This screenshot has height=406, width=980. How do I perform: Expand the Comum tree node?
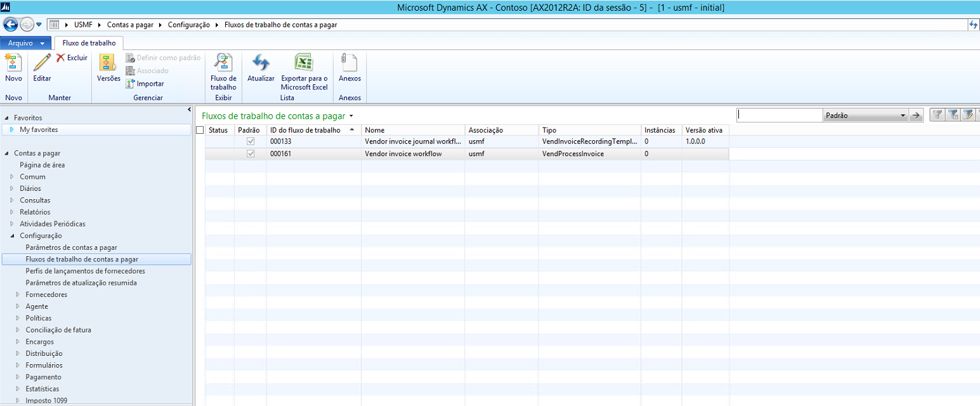click(x=12, y=177)
